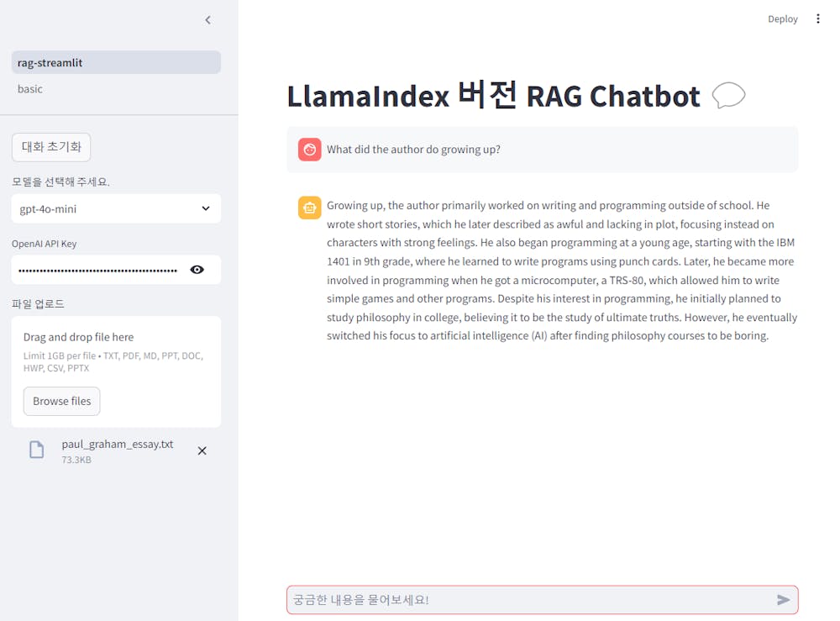Click the chevron on the model selectbox
Screen dimensions: 840x621
click(206, 208)
